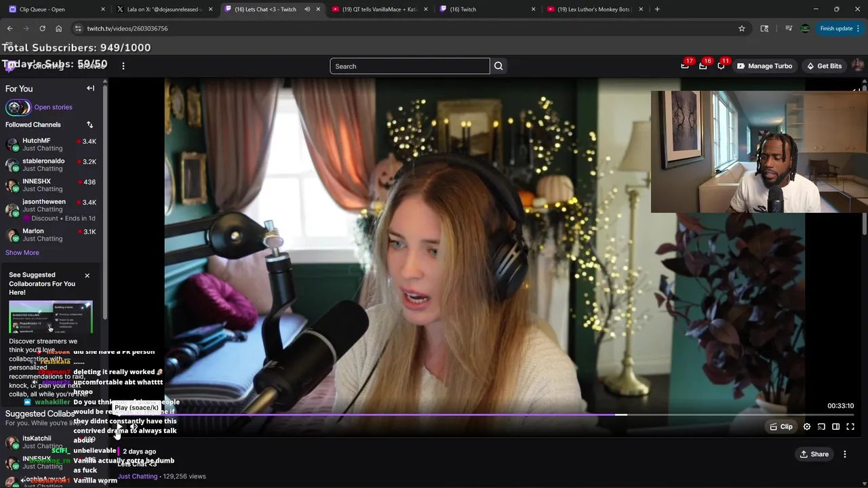The image size is (868, 488).
Task: Click the address bar URL
Action: coord(127,28)
